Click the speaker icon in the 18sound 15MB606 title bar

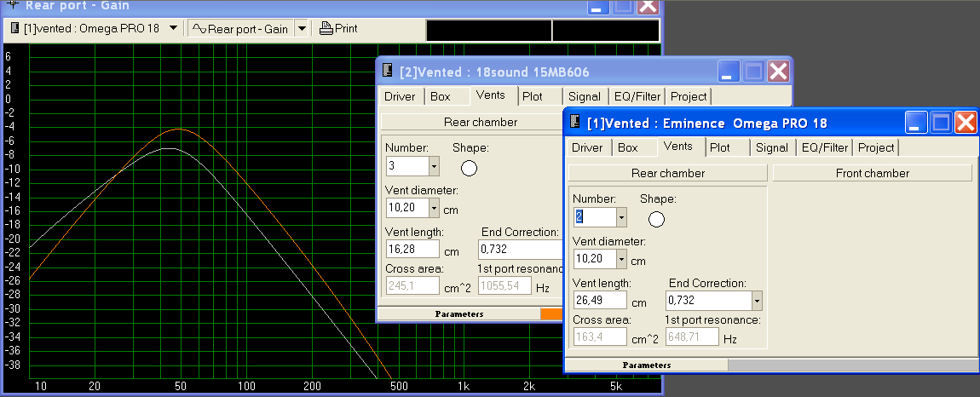tap(388, 71)
